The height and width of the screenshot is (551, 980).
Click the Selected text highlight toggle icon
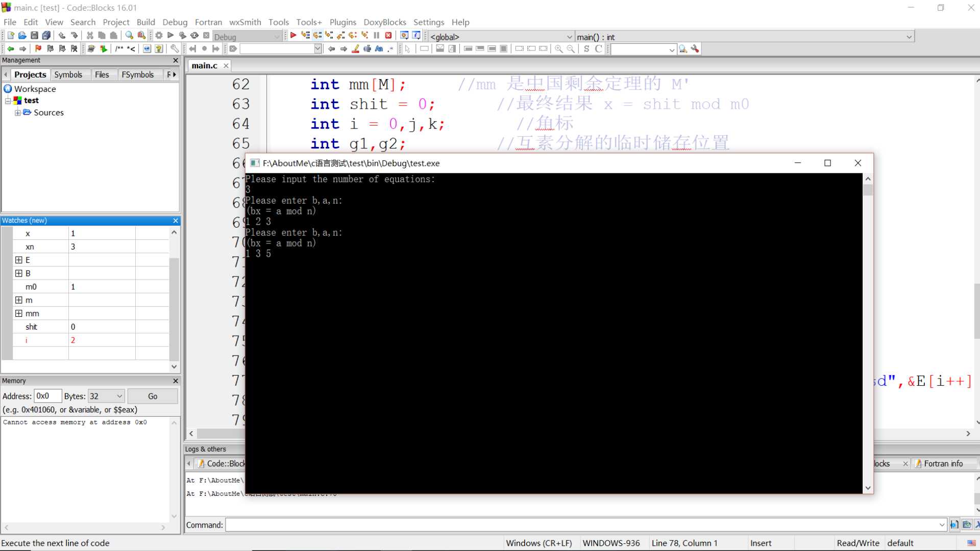click(367, 48)
